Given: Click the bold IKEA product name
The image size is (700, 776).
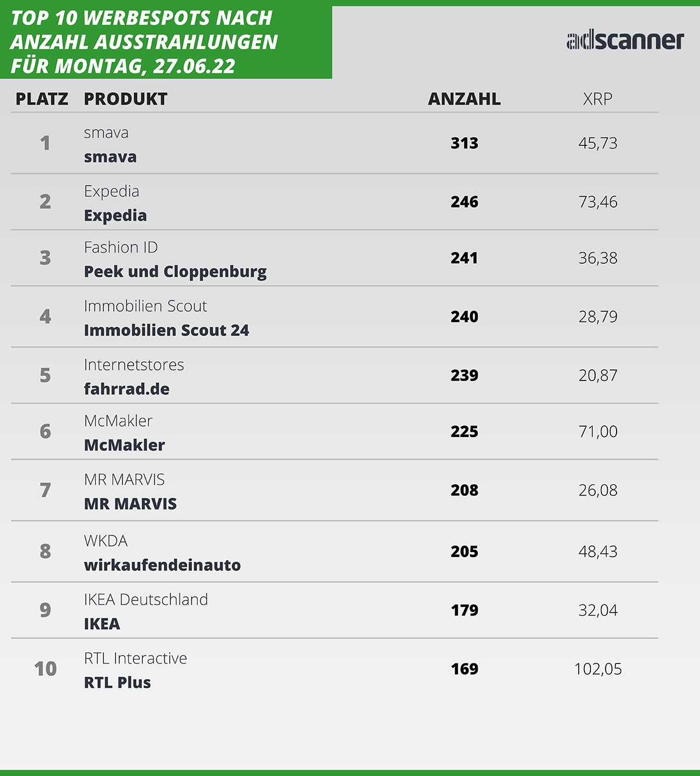Looking at the screenshot, I should [x=102, y=624].
